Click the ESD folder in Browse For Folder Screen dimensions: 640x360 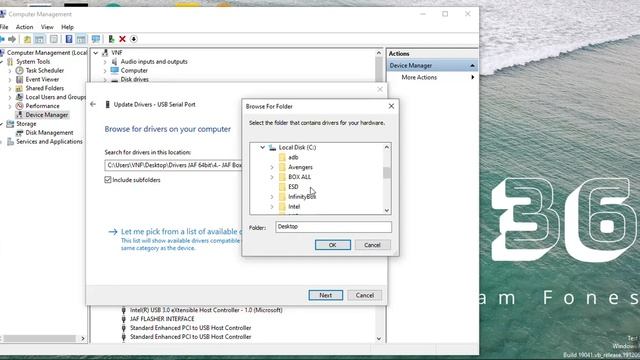click(293, 187)
